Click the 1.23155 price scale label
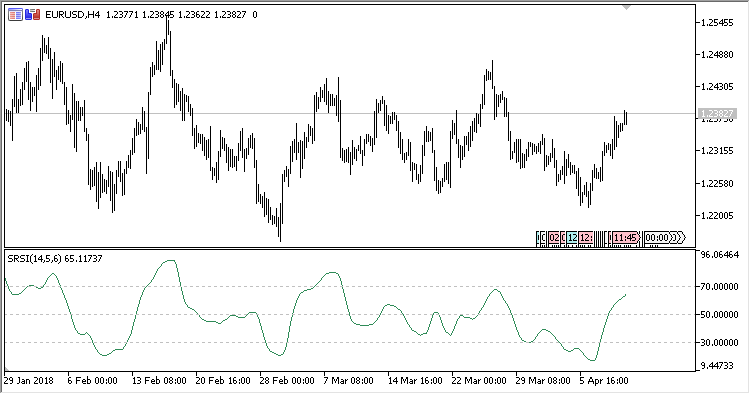Screen dimensions: 750x394 (x=717, y=151)
